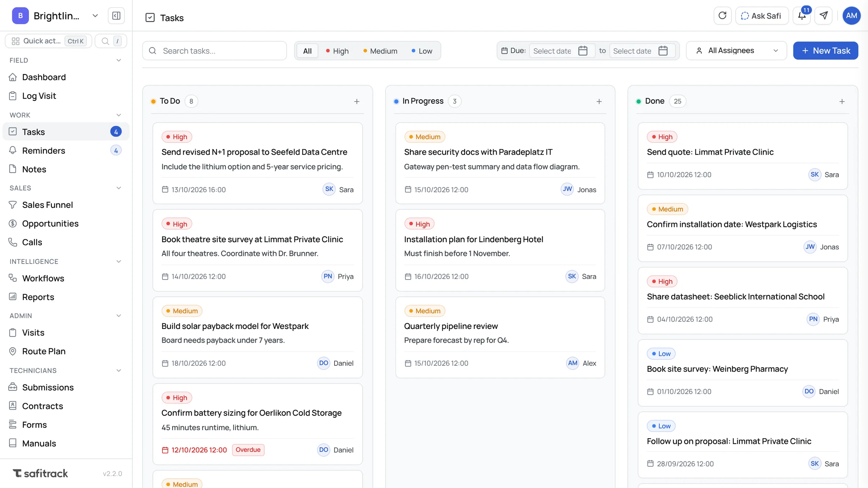Click the To Do count badge 8
Viewport: 868px width, 488px height.
point(191,101)
